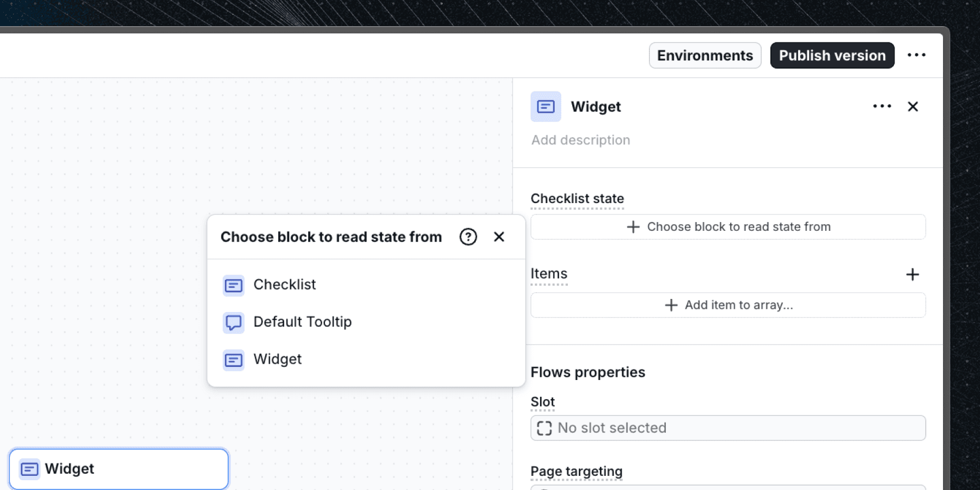Select the Widget node on the canvas
Screen dimensions: 980x490
pyautogui.click(x=119, y=469)
